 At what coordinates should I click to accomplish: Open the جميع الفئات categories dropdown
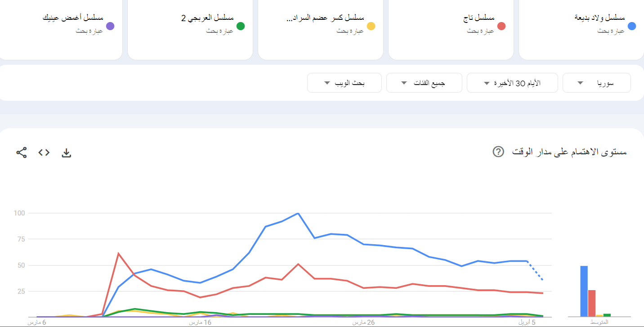point(424,83)
